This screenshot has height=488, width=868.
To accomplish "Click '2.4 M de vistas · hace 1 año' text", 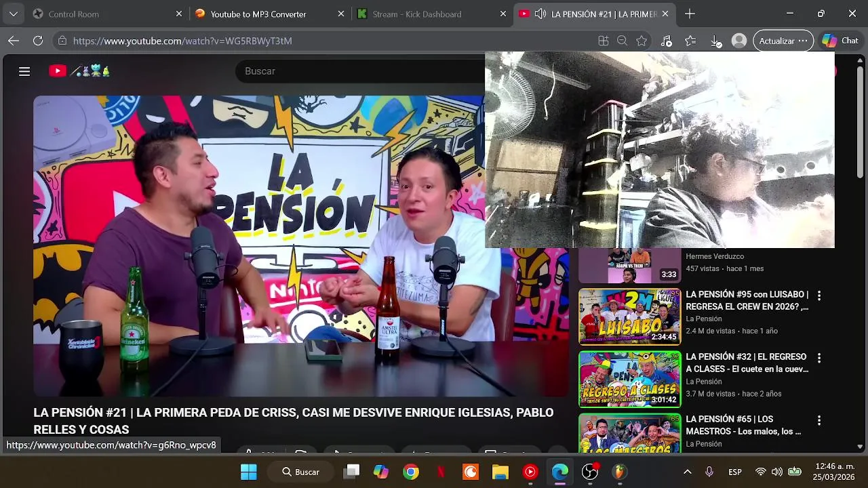I will pos(732,331).
